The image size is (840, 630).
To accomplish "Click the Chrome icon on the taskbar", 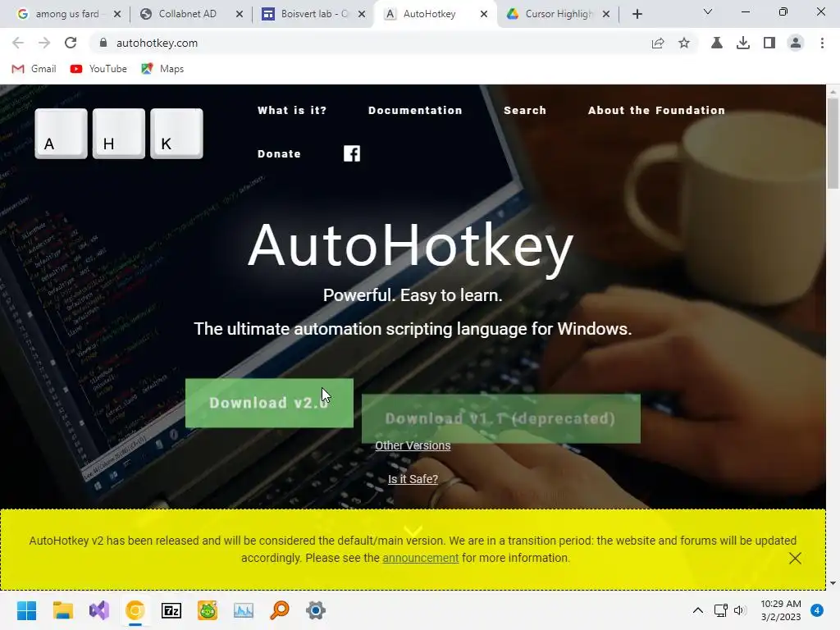I will 135,610.
